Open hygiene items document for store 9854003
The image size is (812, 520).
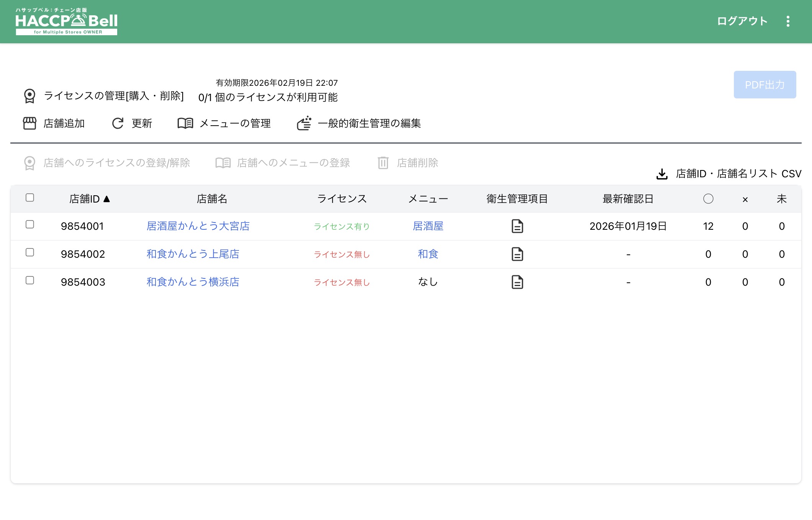coord(517,282)
